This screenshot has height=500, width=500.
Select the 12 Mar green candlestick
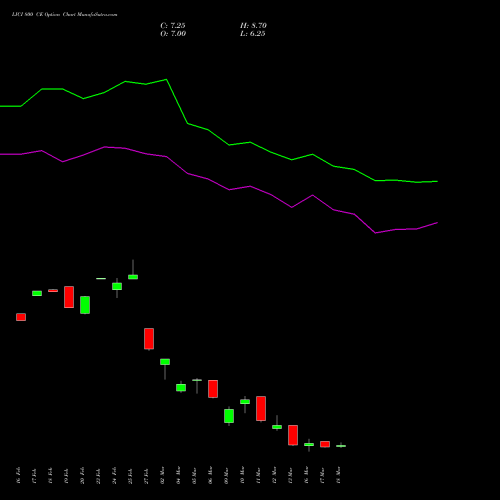pos(277,427)
